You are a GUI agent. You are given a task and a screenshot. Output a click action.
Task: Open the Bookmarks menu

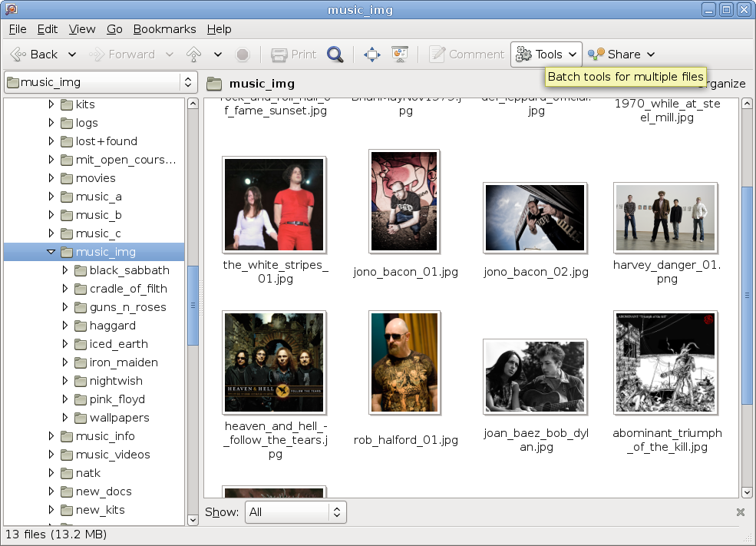pyautogui.click(x=164, y=29)
